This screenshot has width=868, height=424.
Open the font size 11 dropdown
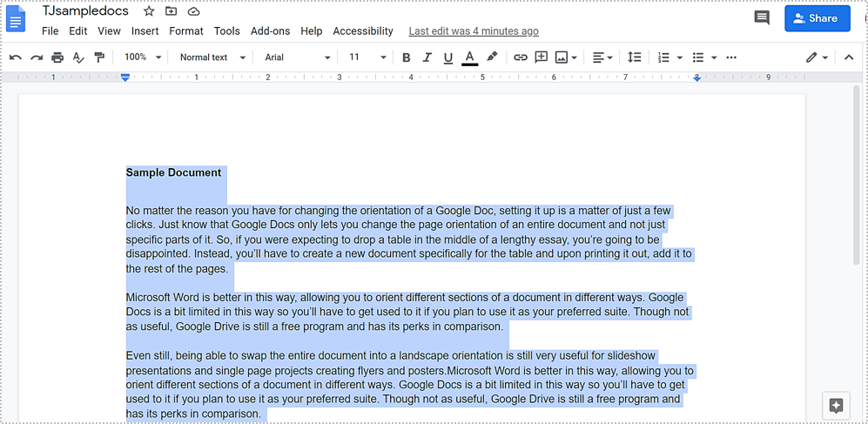coord(367,57)
